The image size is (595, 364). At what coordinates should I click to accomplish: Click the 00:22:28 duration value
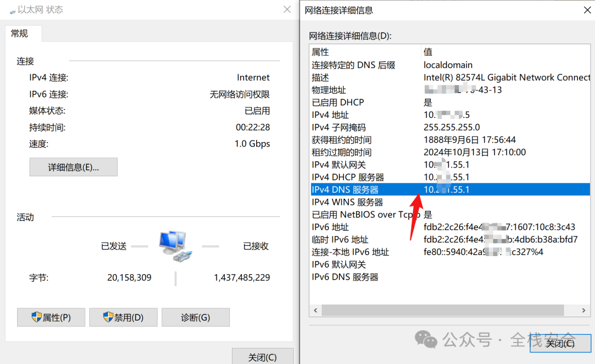(x=253, y=127)
